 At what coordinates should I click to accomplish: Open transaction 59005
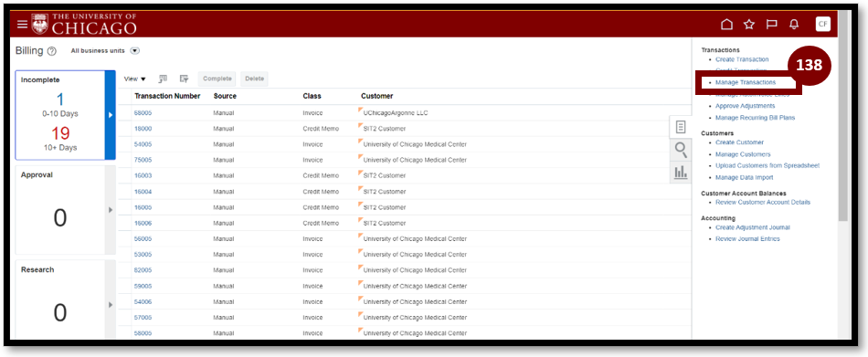click(143, 286)
